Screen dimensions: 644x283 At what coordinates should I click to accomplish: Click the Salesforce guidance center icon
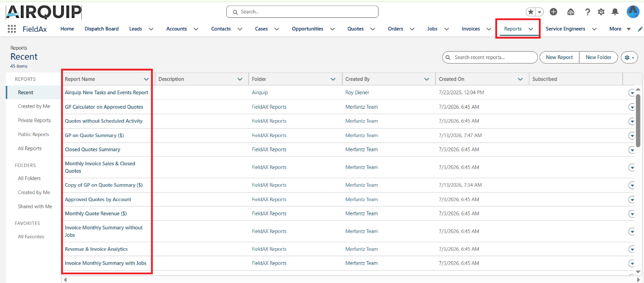(x=571, y=12)
